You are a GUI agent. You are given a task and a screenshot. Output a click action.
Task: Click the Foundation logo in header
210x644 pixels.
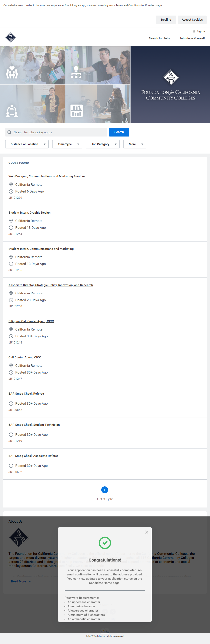tap(10, 37)
